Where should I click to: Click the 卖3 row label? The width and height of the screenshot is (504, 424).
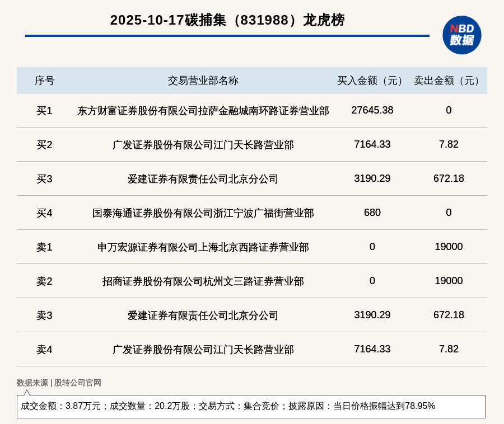pyautogui.click(x=44, y=315)
